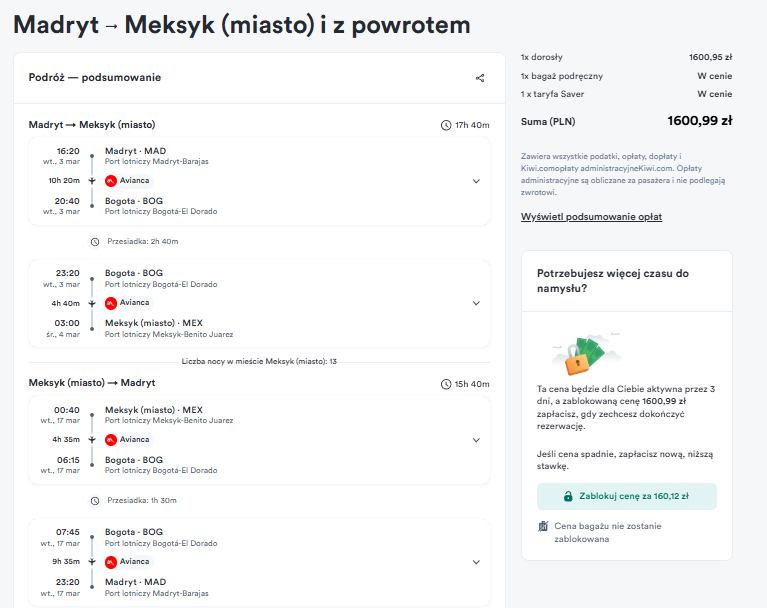Expand the 23:20 Bogota to Meksyk segment
767x608 pixels.
pos(476,303)
